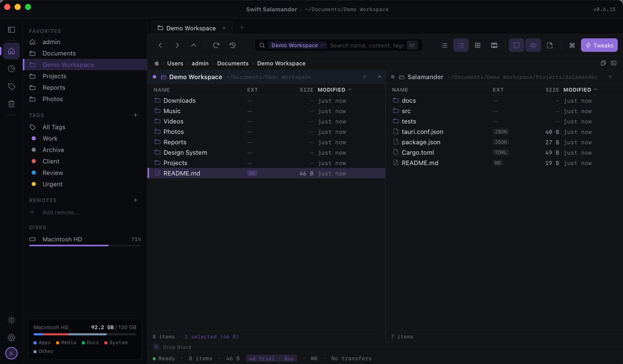Viewport: 623px width, 364px height.
Task: Open the Trash from the left rail
Action: [x=11, y=103]
